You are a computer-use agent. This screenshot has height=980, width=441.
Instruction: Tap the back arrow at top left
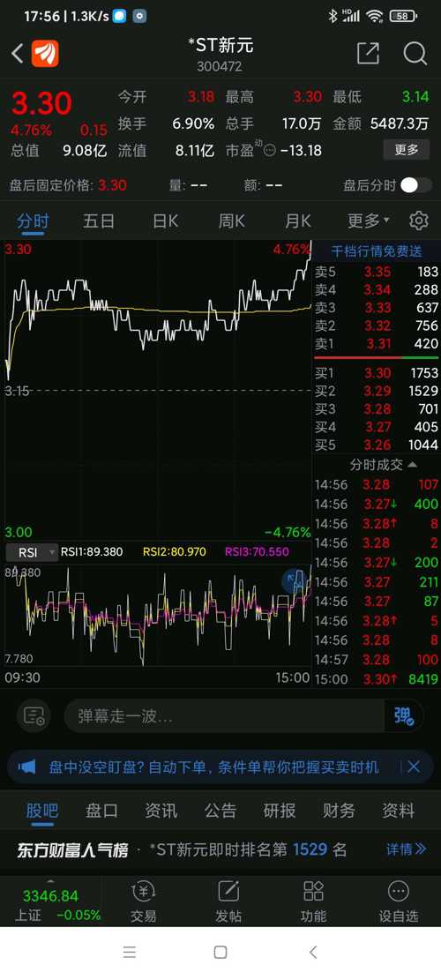click(17, 54)
